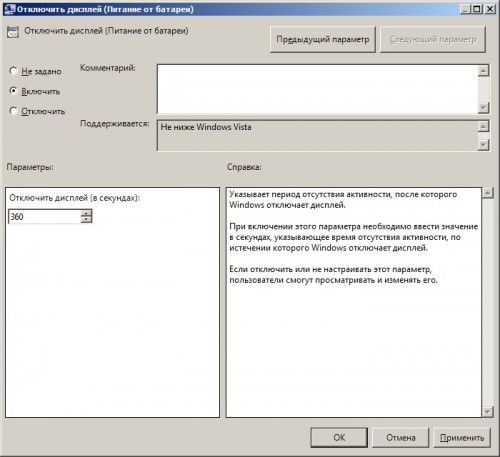Click the "Следующий параметр" button
The width and height of the screenshot is (500, 457).
point(433,40)
